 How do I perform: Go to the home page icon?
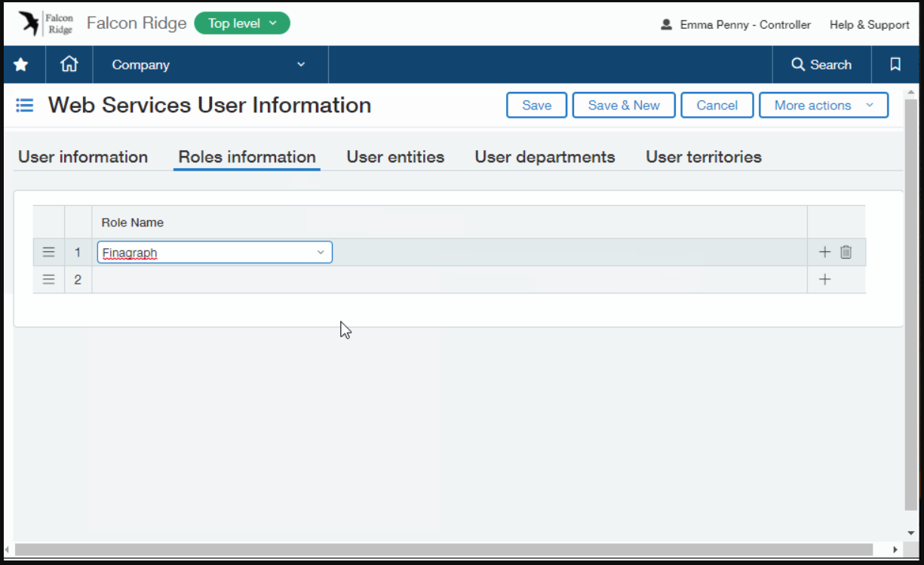tap(69, 65)
